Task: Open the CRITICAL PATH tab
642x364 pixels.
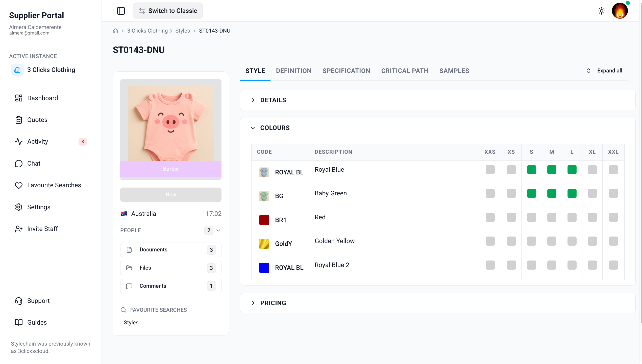Action: point(405,71)
